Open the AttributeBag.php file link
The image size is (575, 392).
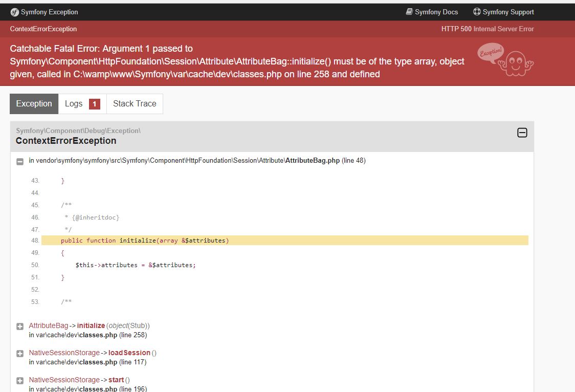[314, 160]
